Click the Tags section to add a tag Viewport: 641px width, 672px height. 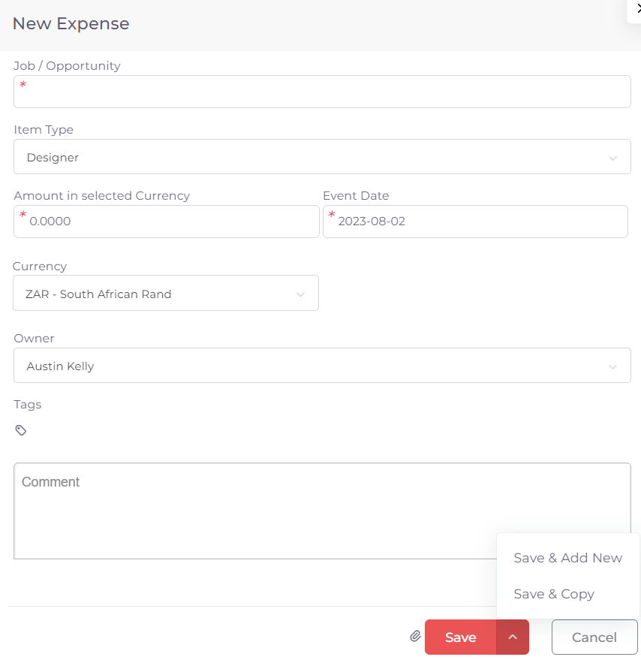pyautogui.click(x=21, y=429)
